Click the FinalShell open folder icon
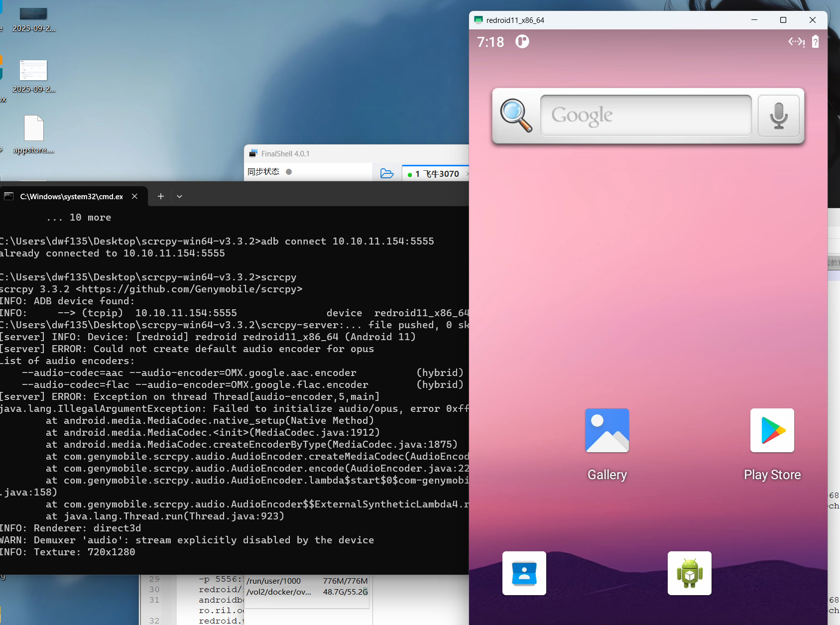840x625 pixels. (387, 173)
